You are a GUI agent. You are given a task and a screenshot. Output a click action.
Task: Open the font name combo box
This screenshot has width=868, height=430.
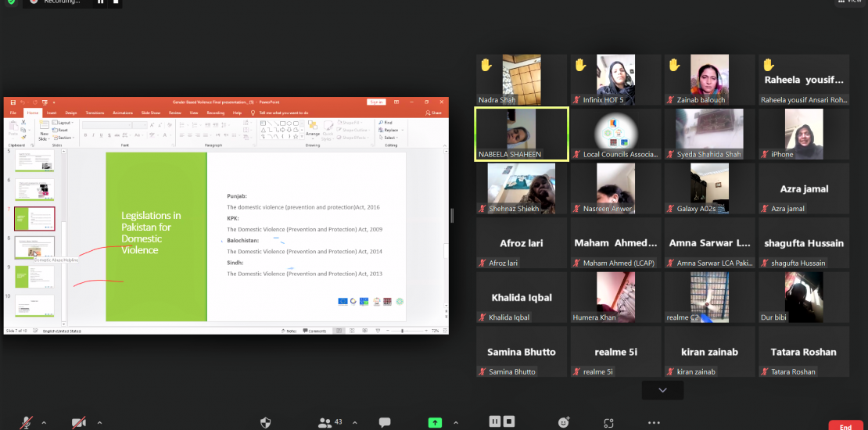tap(107, 126)
